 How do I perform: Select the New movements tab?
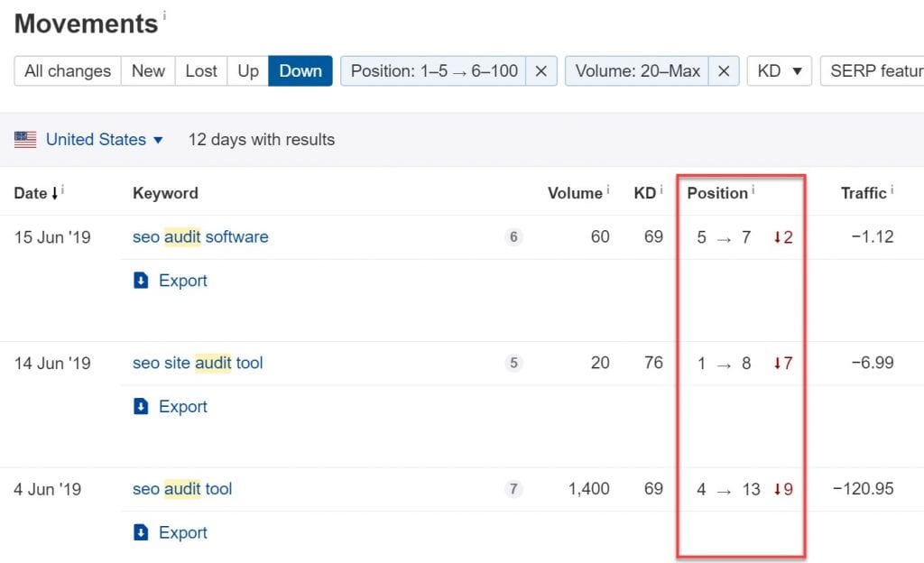(x=147, y=70)
